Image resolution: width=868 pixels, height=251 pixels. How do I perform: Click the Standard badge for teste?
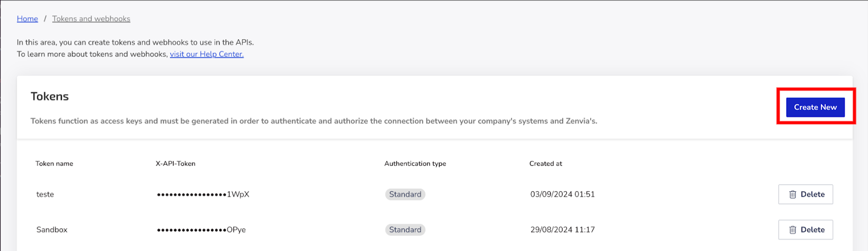tap(405, 194)
